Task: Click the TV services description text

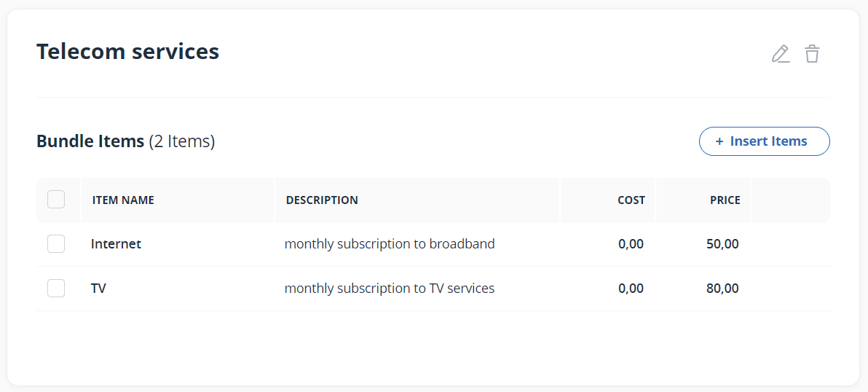Action: pos(390,288)
